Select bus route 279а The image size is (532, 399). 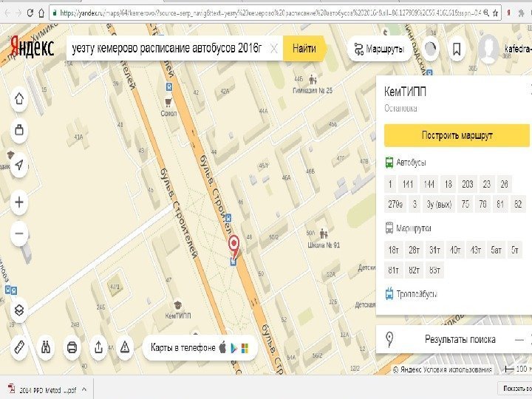tap(395, 204)
